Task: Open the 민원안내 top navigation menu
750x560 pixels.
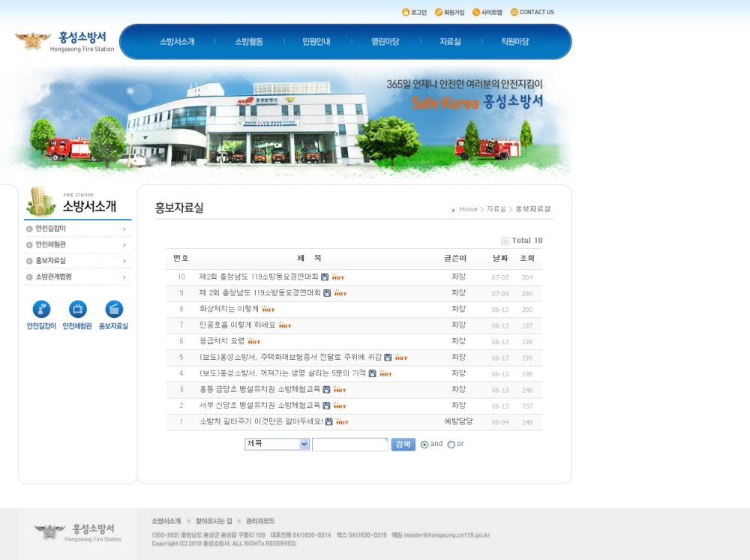Action: tap(316, 42)
